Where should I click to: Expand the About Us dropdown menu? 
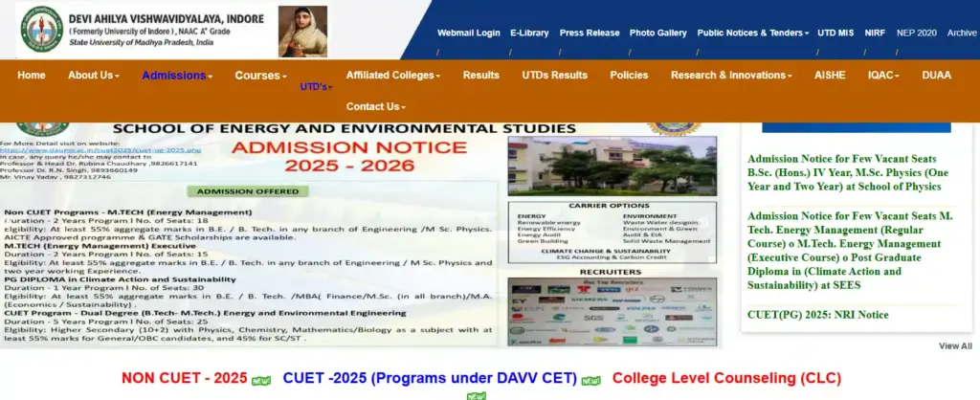[x=93, y=75]
